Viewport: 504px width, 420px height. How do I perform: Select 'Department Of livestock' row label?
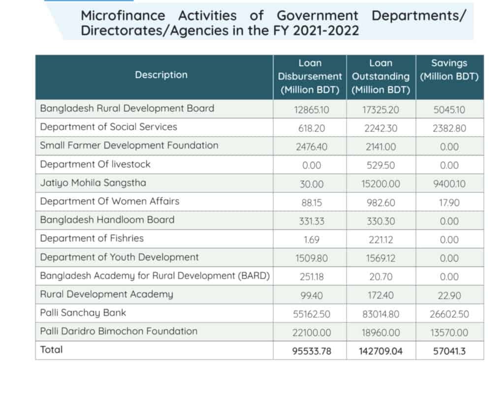pyautogui.click(x=95, y=164)
